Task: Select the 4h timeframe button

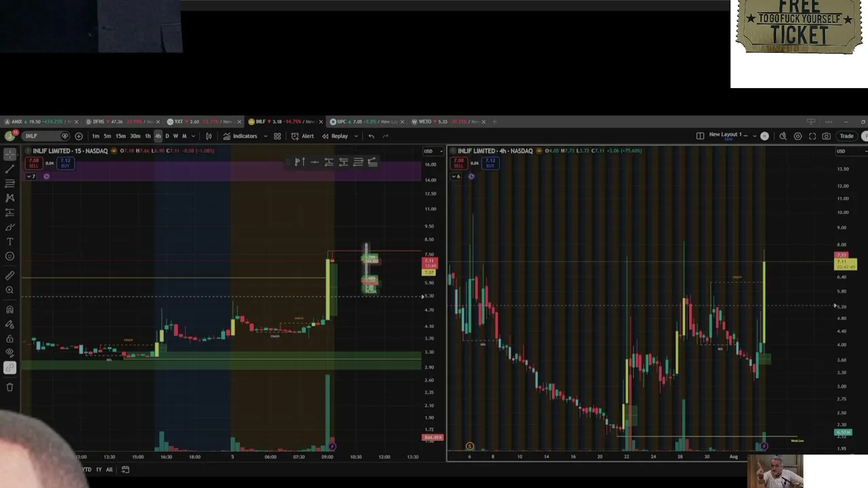Action: tap(158, 136)
